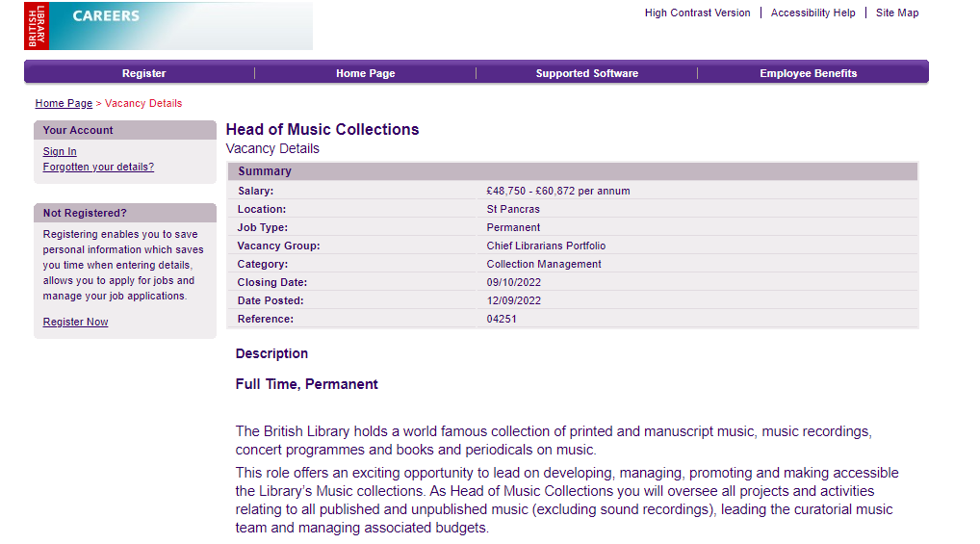Click the St Pancras location value
The width and height of the screenshot is (980, 544).
513,209
